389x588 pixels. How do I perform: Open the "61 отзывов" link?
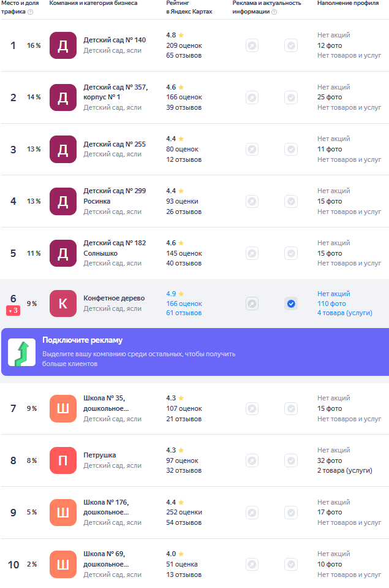point(184,313)
